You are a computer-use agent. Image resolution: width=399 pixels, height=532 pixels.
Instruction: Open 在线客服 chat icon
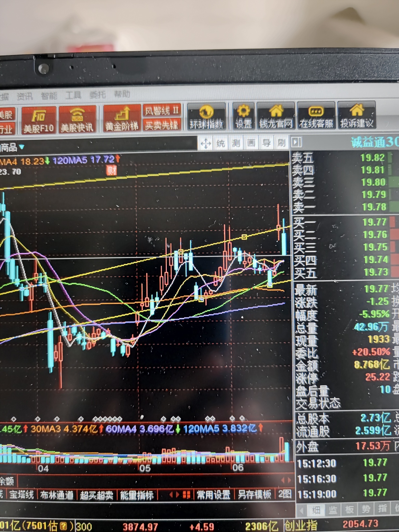(316, 115)
